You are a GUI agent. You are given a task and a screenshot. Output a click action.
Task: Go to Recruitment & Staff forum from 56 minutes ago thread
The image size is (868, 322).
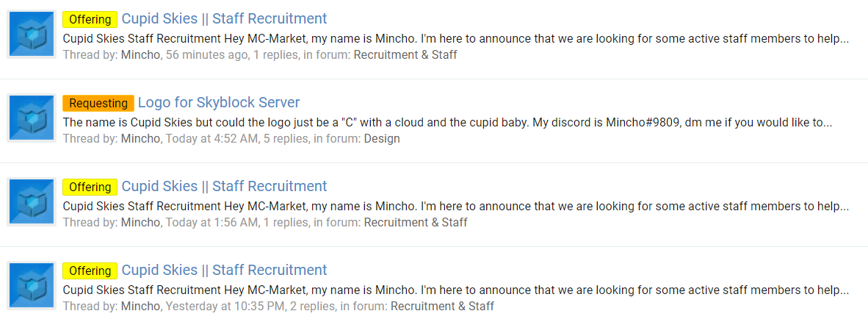coord(405,55)
